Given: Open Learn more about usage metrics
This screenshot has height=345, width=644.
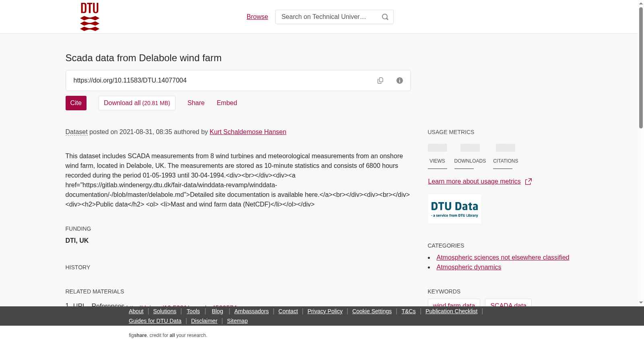Looking at the screenshot, I should click(x=474, y=182).
